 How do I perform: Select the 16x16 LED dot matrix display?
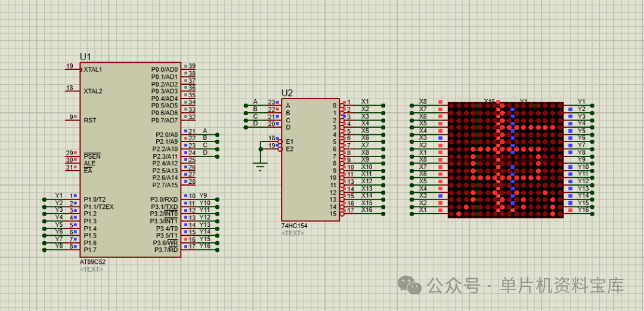[x=506, y=159]
